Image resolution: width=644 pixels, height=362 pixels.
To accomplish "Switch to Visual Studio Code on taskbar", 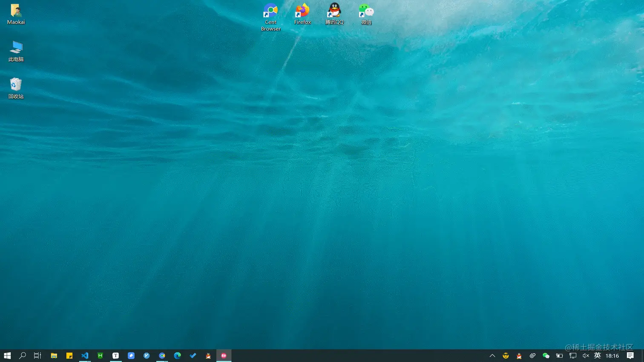I will click(85, 356).
